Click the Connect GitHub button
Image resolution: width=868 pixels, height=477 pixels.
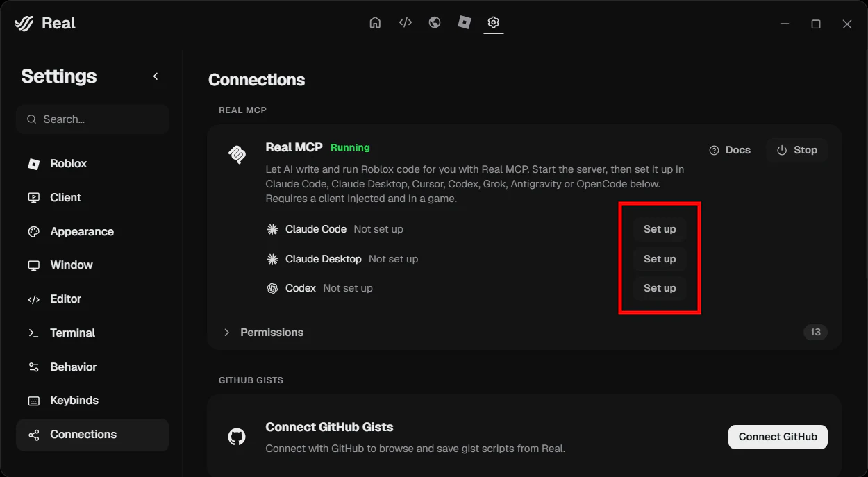[x=778, y=437]
